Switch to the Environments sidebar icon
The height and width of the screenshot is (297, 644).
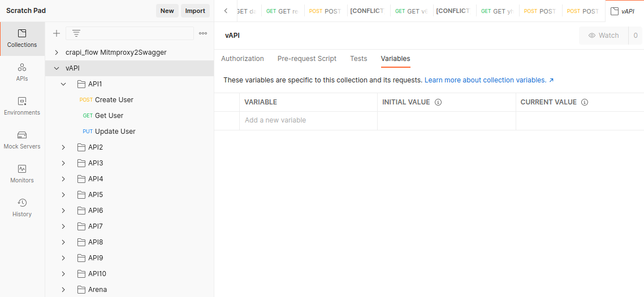tap(22, 106)
